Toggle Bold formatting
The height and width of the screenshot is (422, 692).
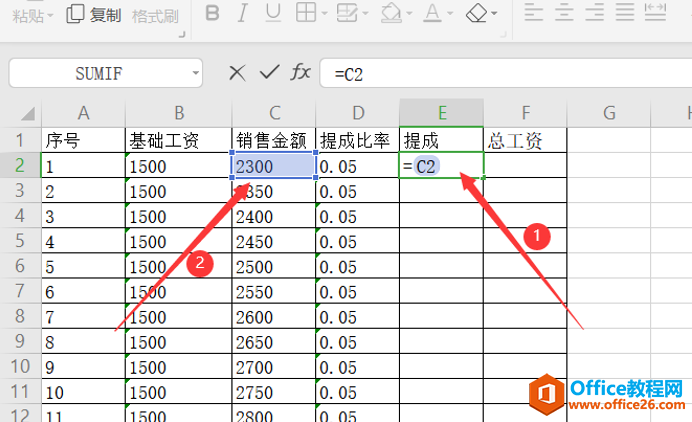pyautogui.click(x=212, y=13)
